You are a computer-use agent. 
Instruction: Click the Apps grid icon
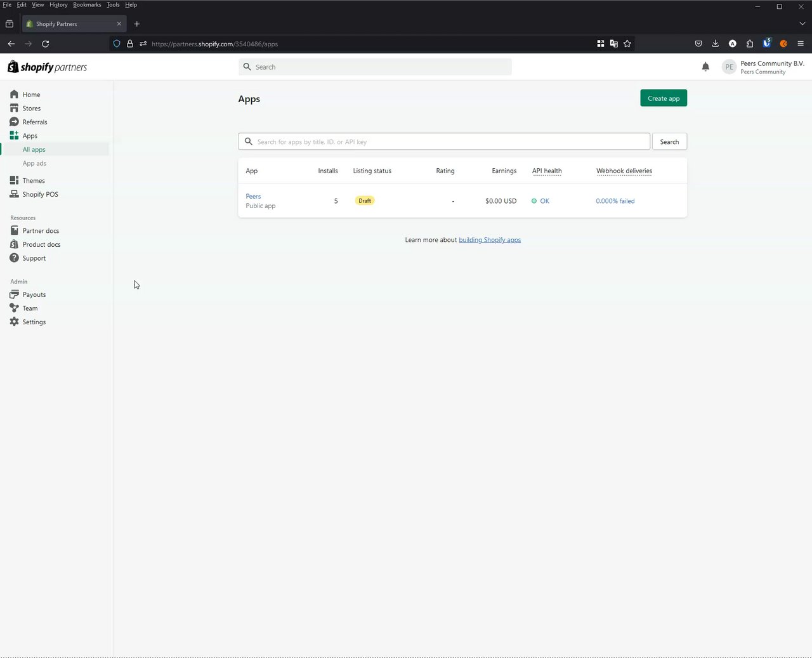(14, 135)
